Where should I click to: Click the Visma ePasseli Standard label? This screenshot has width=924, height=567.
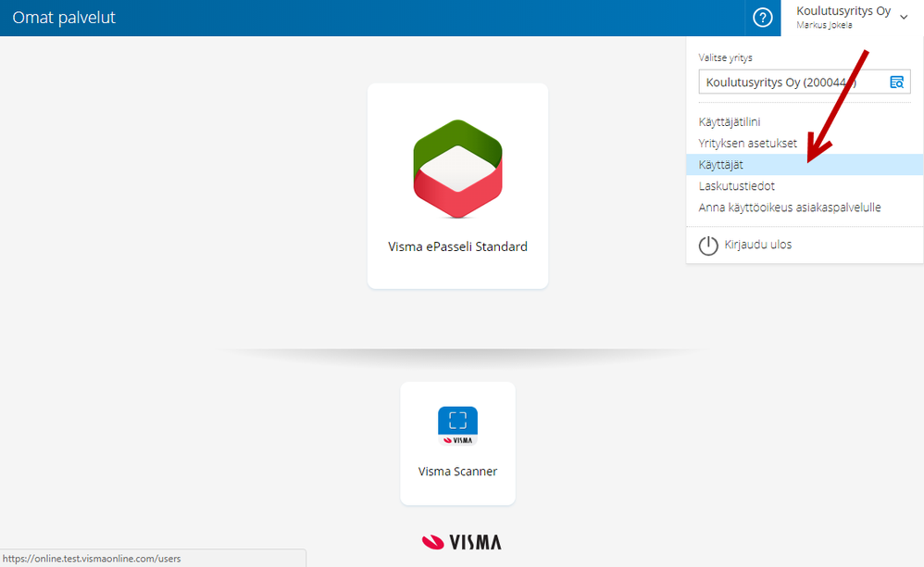pos(458,247)
